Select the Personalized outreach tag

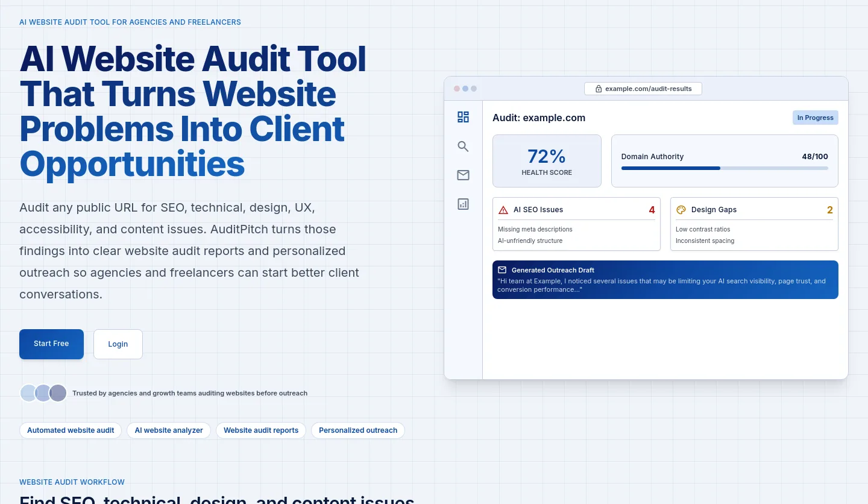click(x=358, y=430)
